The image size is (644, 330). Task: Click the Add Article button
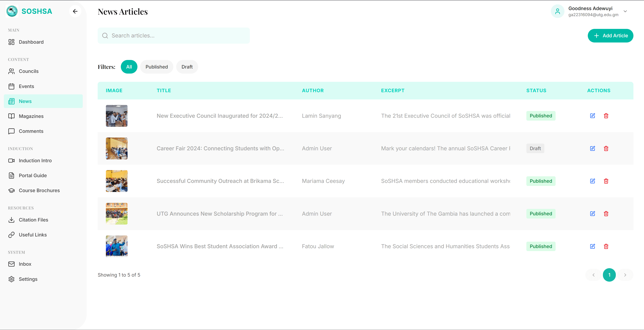(x=610, y=36)
